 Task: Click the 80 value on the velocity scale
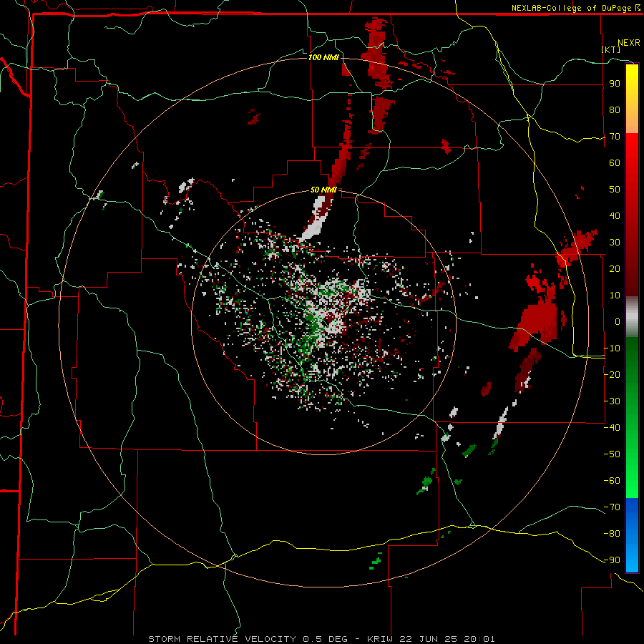point(615,109)
